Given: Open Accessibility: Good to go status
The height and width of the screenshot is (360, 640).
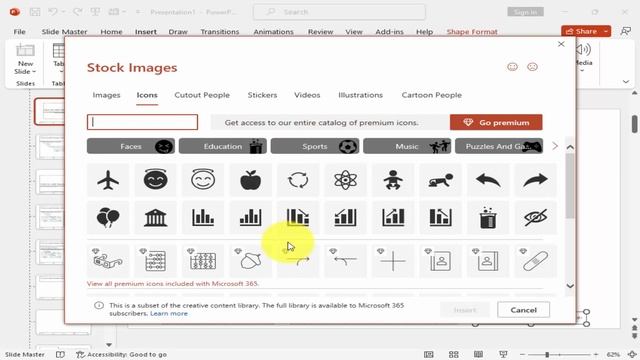Looking at the screenshot, I should tap(122, 354).
